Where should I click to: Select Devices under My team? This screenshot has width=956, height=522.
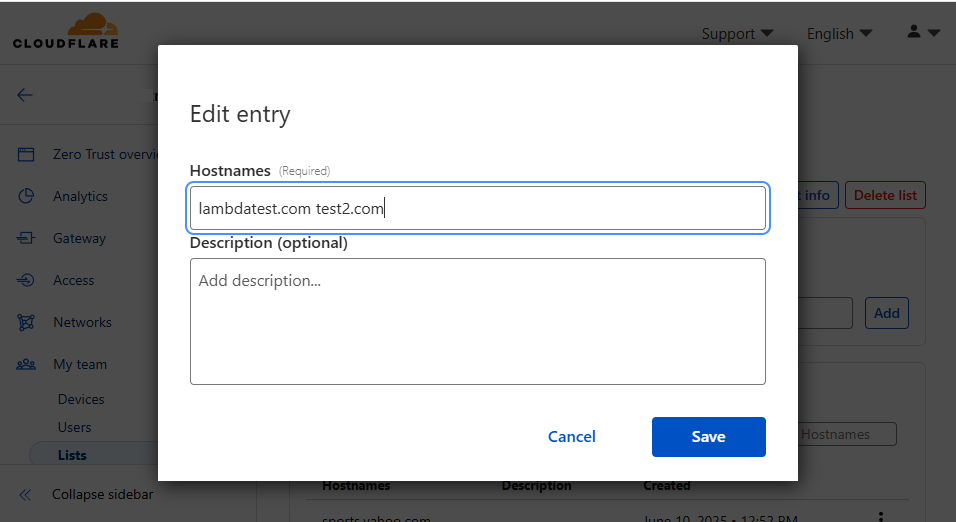(x=81, y=399)
